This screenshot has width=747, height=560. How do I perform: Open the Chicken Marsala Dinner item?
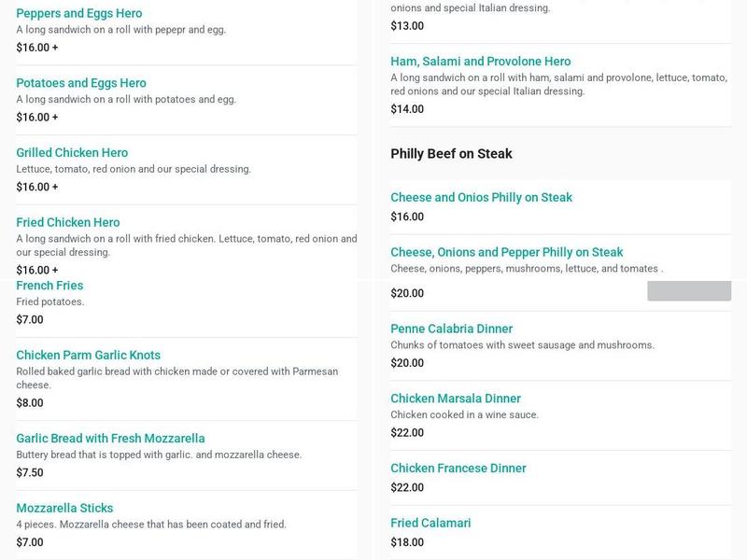(x=455, y=399)
